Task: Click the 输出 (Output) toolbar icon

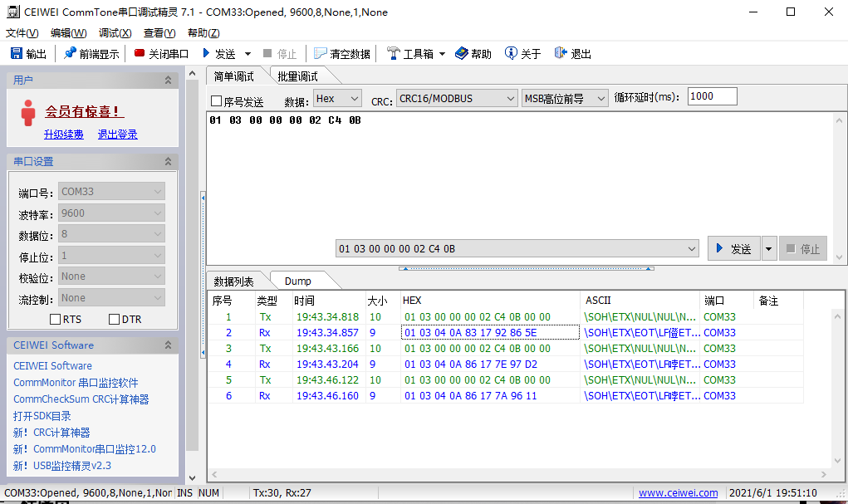Action: point(29,52)
